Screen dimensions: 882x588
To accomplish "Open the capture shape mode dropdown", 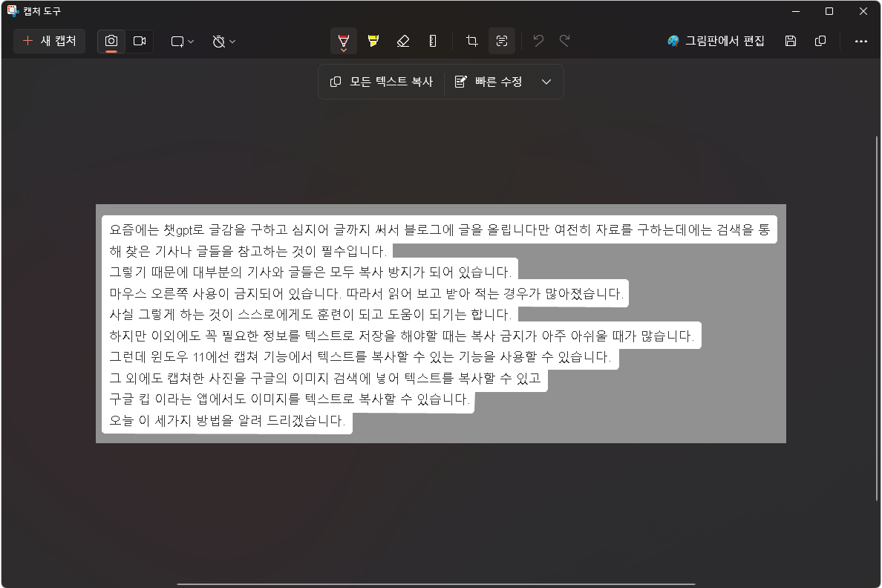I will tap(182, 41).
